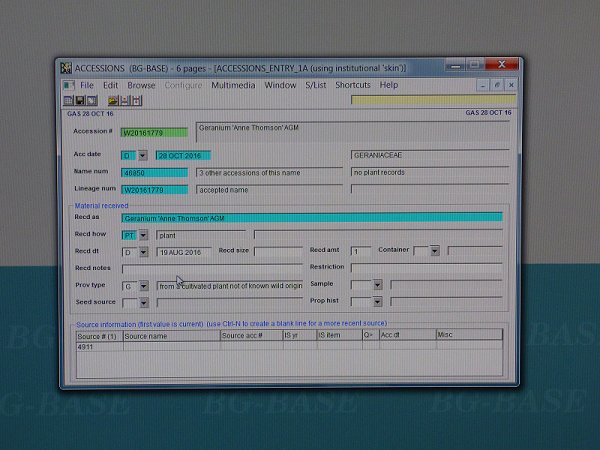Image resolution: width=600 pixels, height=450 pixels.
Task: Click the first grid icon in the toolbar
Action: tap(68, 101)
